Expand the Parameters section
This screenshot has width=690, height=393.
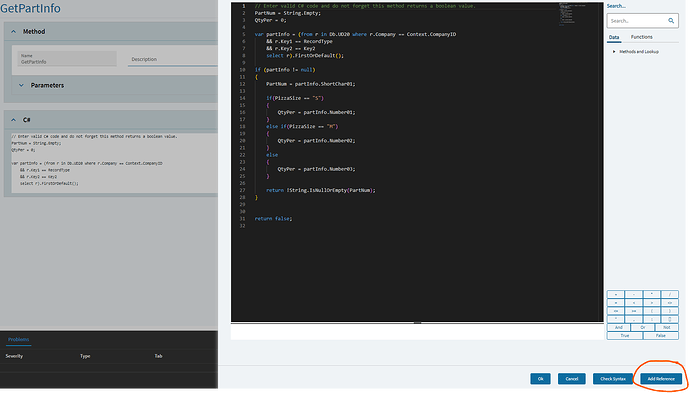click(x=21, y=85)
